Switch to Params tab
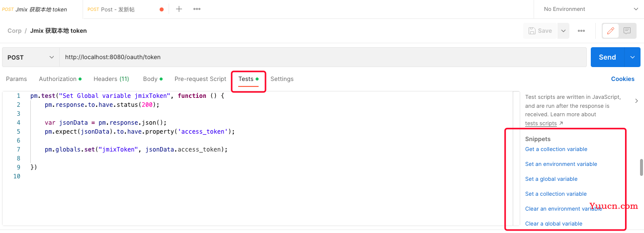 tap(16, 79)
